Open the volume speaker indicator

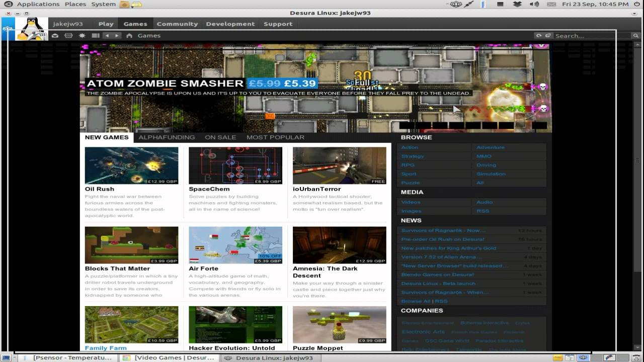point(534,4)
